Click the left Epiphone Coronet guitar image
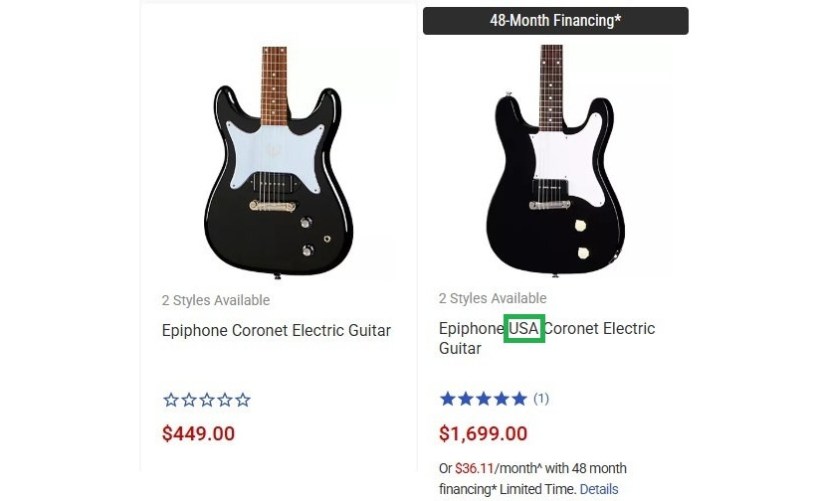816x501 pixels. [277, 160]
